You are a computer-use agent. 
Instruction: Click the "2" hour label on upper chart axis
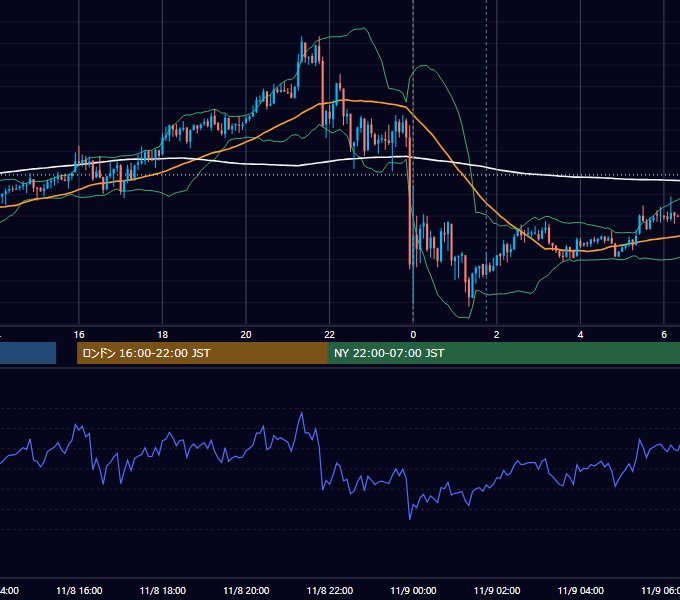[497, 335]
